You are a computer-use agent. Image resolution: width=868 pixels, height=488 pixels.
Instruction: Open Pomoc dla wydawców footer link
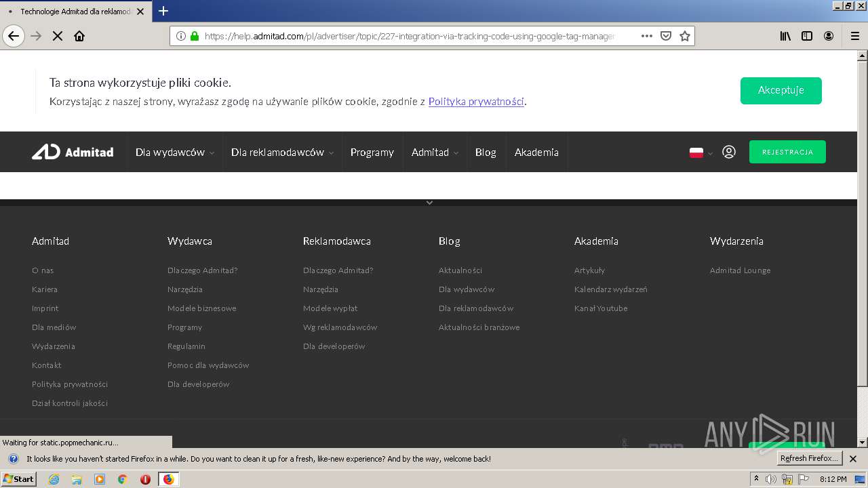(208, 365)
